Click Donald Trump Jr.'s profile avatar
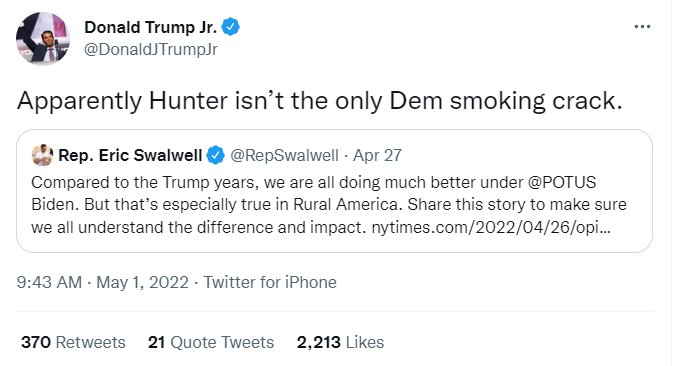Image resolution: width=674 pixels, height=366 pixels. pyautogui.click(x=43, y=39)
